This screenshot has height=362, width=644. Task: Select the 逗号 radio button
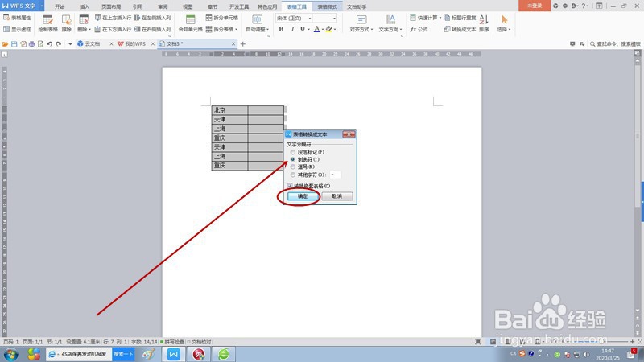pos(293,167)
